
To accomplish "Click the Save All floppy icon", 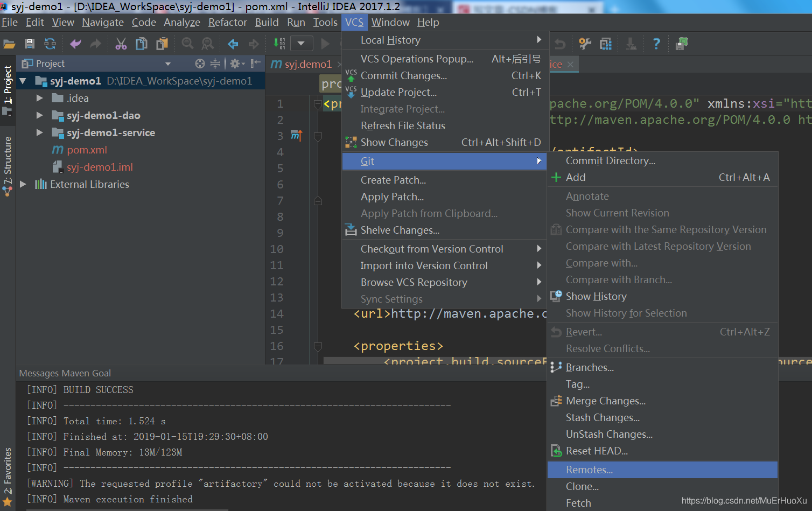I will click(x=30, y=44).
